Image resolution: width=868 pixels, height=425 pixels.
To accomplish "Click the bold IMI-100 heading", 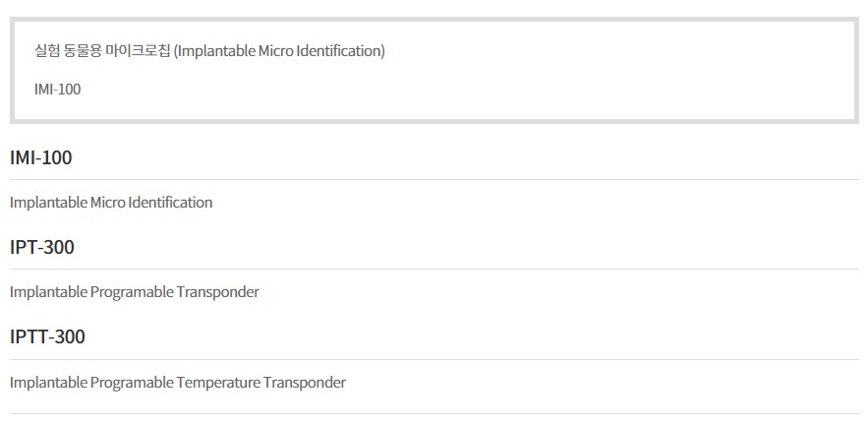I will coord(41,157).
